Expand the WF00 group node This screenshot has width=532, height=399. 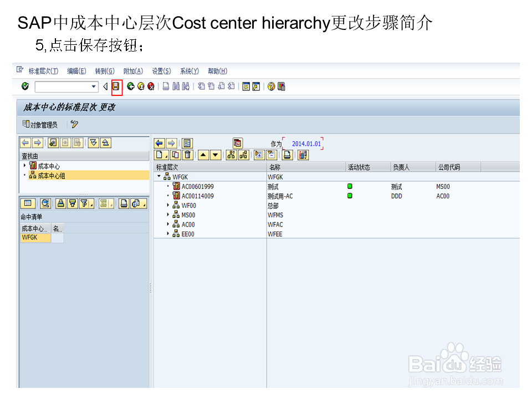[x=168, y=205]
